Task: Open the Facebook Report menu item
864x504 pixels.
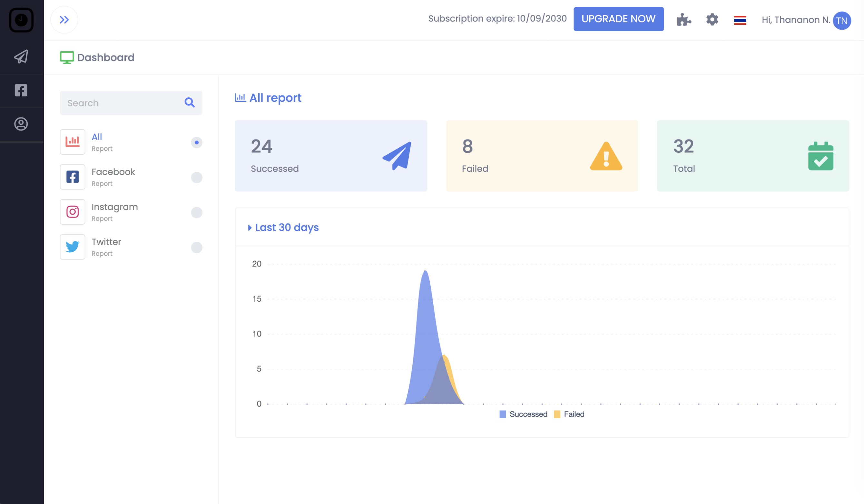Action: [131, 177]
